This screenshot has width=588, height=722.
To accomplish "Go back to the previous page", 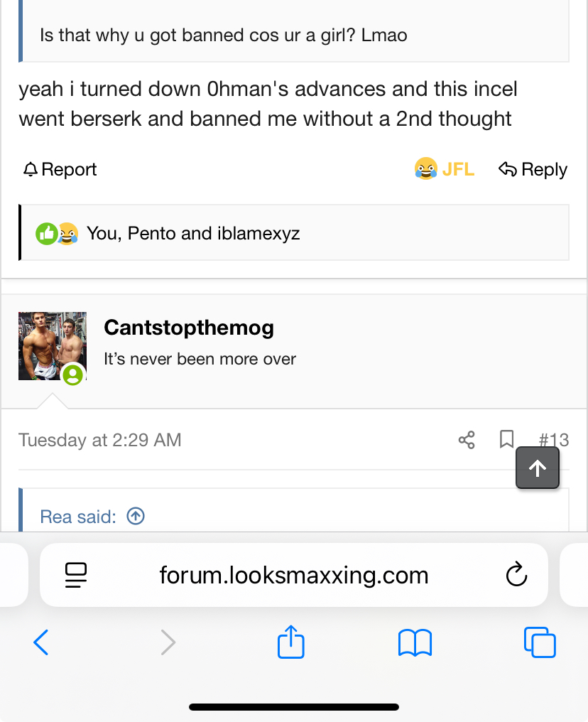I will coord(41,642).
